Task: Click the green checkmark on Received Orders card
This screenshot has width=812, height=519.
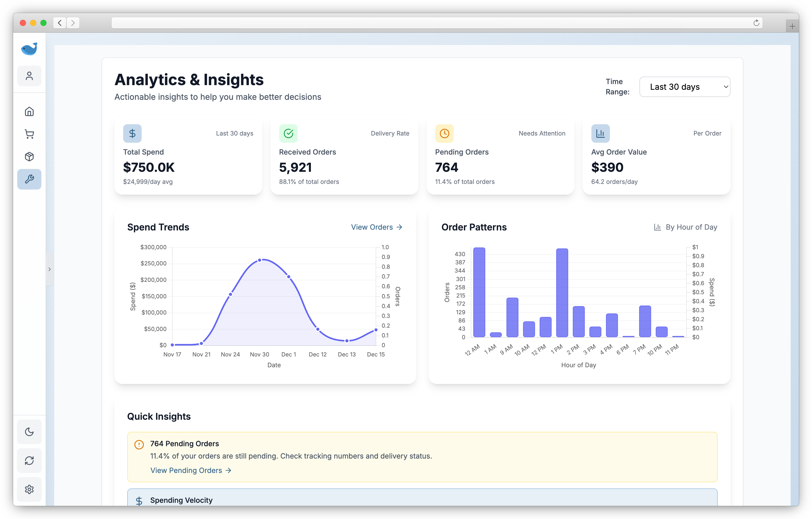Action: tap(288, 133)
